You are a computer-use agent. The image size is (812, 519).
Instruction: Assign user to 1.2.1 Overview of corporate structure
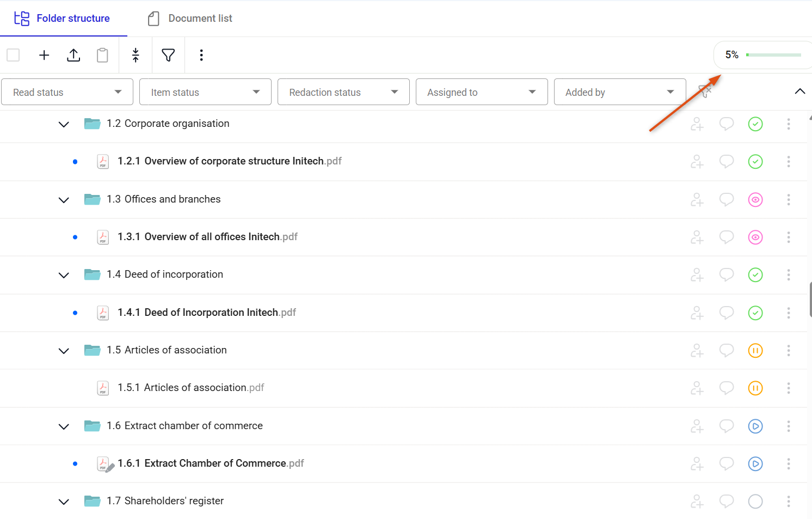[x=697, y=162]
